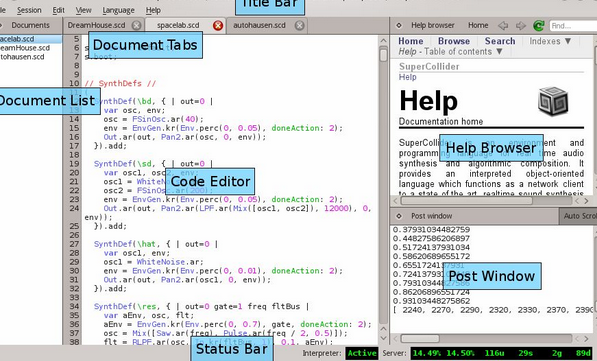Image resolution: width=597 pixels, height=361 pixels.
Task: Click the 'SynthDef(\res' line in editor
Action: (x=201, y=307)
